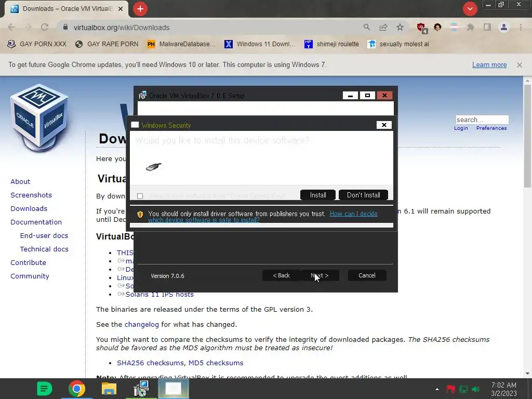Image resolution: width=532 pixels, height=399 pixels.
Task: Open the shimeji roulette bookmark
Action: click(331, 44)
